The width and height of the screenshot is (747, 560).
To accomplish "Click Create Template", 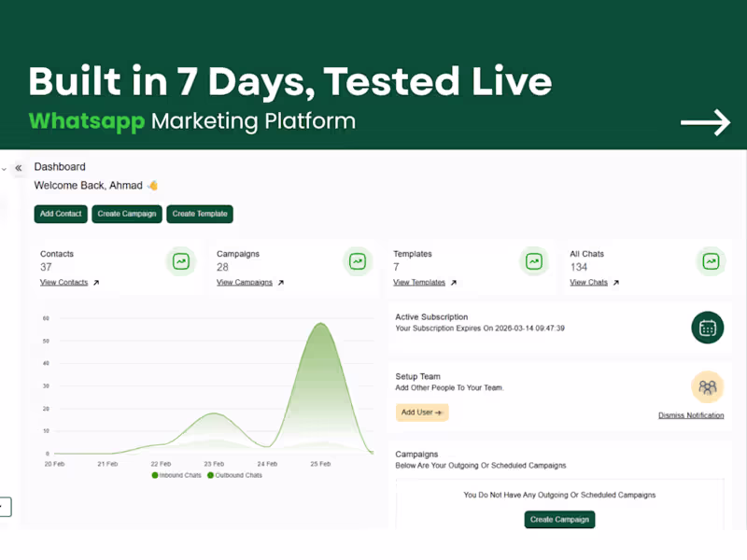I will point(200,214).
